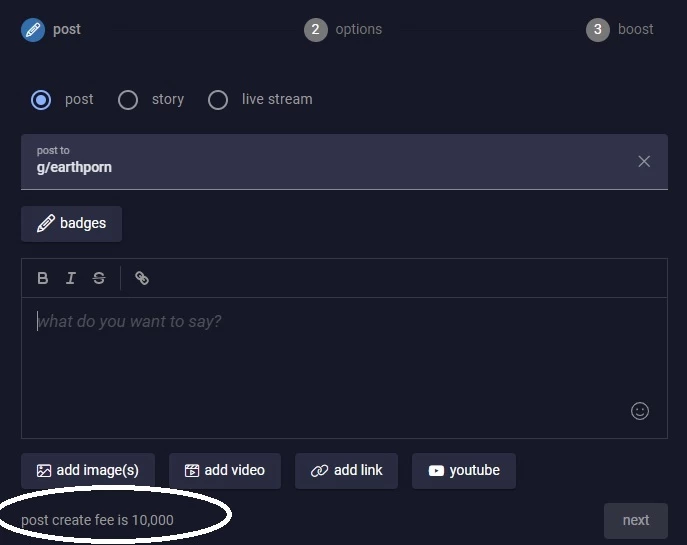Go to the options step
This screenshot has width=687, height=545.
tap(358, 29)
